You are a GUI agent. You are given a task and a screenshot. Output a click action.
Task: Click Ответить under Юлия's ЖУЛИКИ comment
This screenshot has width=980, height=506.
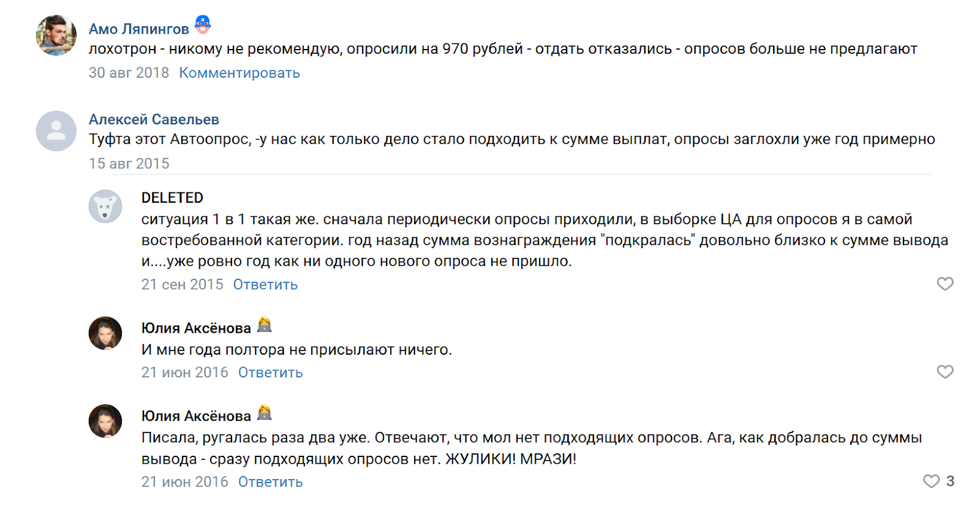click(269, 481)
